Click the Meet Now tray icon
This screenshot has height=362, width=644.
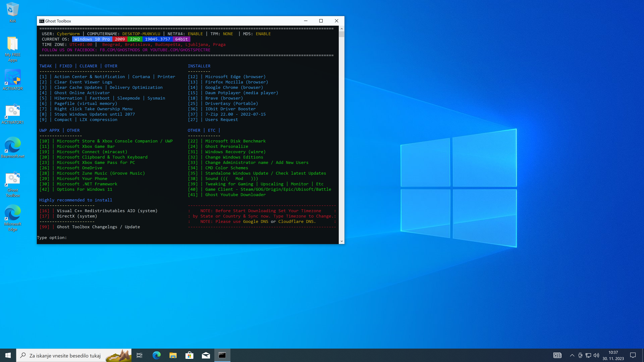[x=580, y=355]
